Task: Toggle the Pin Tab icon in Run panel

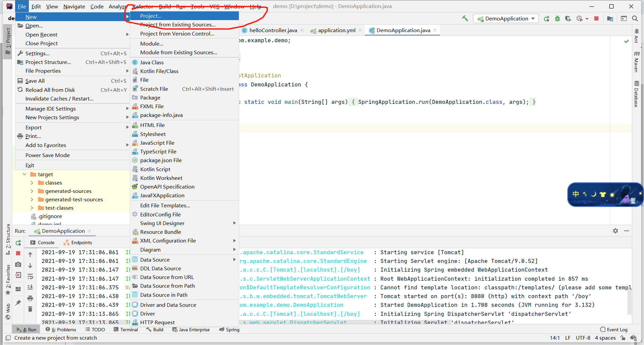Action: pyautogui.click(x=18, y=303)
